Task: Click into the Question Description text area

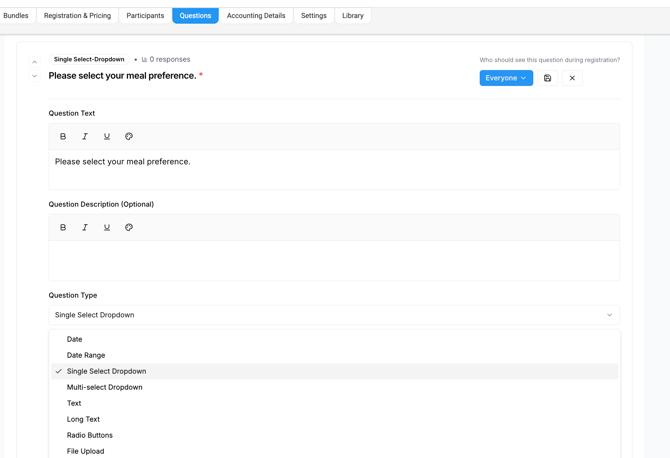Action: 334,260
